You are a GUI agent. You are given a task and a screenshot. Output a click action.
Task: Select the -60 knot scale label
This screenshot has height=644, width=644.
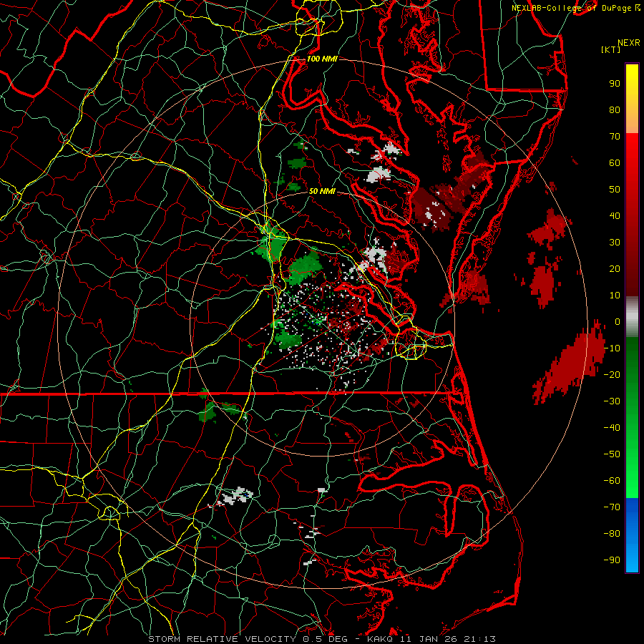(x=612, y=481)
